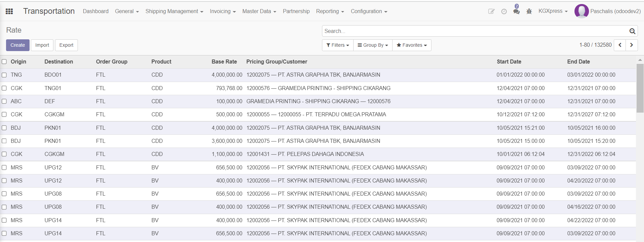Click end date 04/20/2022 07:00:00 cell
644x242 pixels.
(591, 180)
